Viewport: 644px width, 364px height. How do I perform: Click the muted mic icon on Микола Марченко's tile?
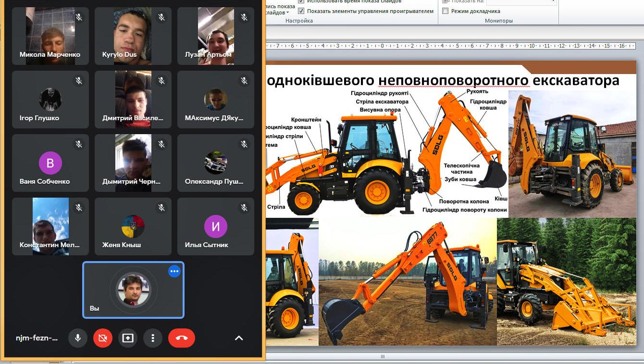(79, 17)
